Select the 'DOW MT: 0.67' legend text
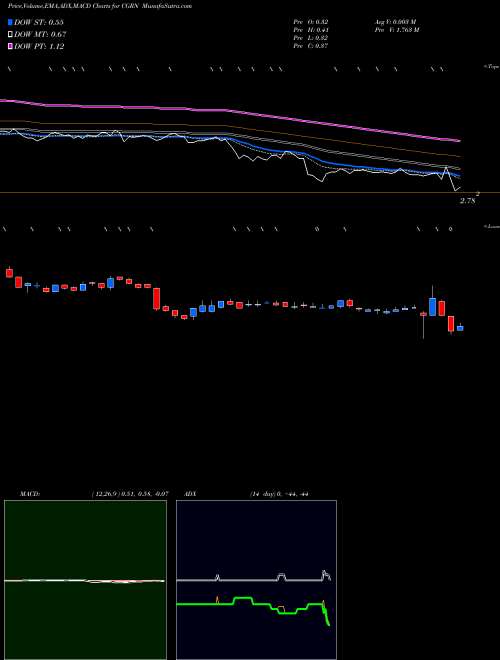Viewport: 500px width, 660px height. coord(40,35)
